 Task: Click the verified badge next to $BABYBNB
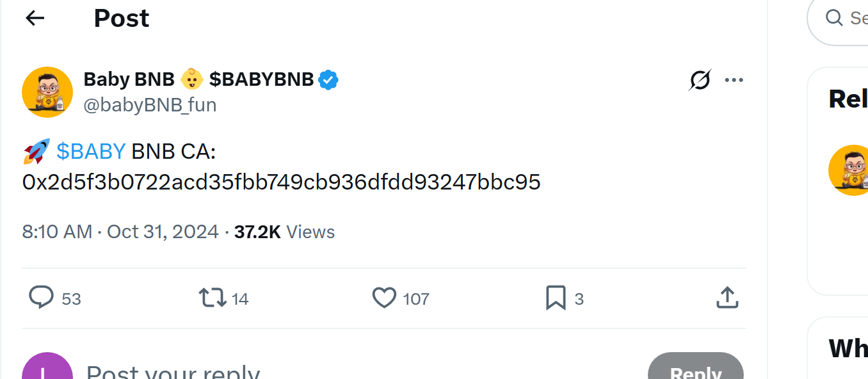pos(328,79)
